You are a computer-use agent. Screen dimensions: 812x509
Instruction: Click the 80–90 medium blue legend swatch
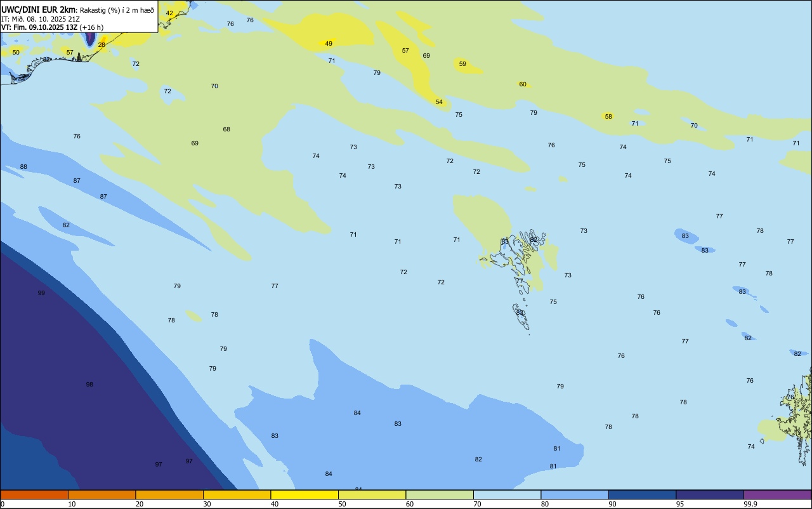pos(575,494)
